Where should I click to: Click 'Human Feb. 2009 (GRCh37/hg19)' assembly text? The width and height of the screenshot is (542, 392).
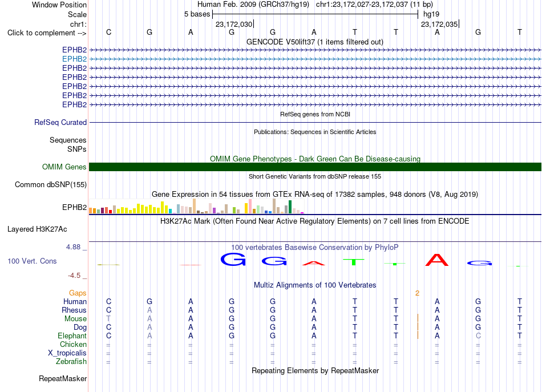[254, 5]
